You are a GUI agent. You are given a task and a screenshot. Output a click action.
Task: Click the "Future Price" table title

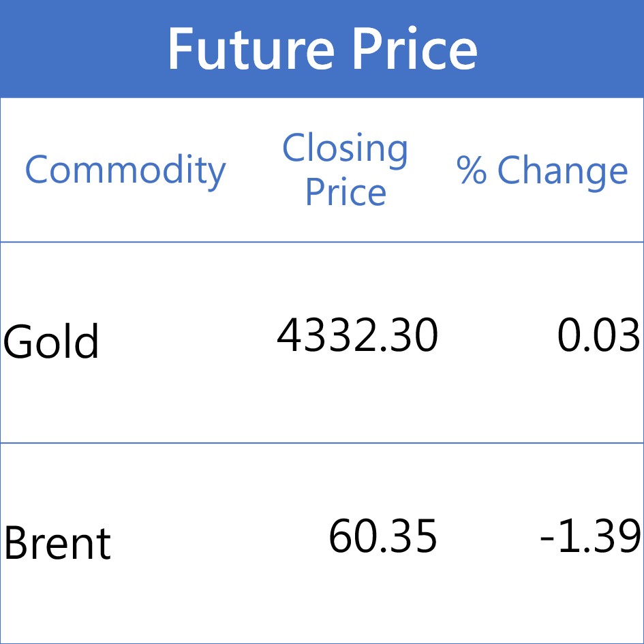tap(322, 49)
